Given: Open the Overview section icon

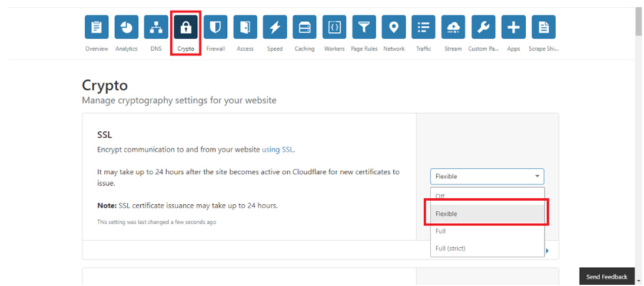Looking at the screenshot, I should tap(97, 28).
